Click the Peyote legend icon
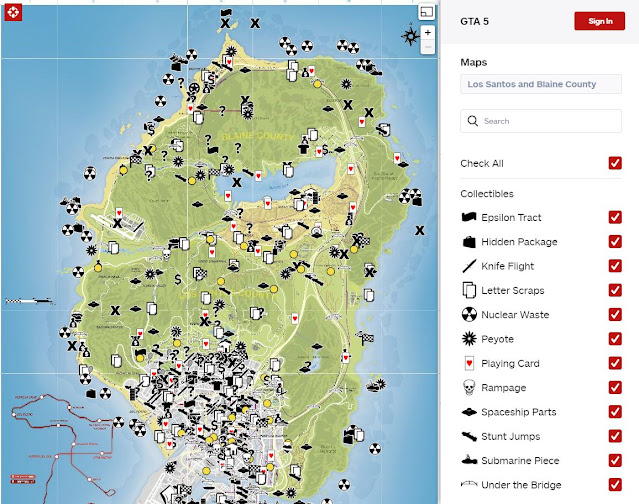The width and height of the screenshot is (639, 504). tap(469, 339)
